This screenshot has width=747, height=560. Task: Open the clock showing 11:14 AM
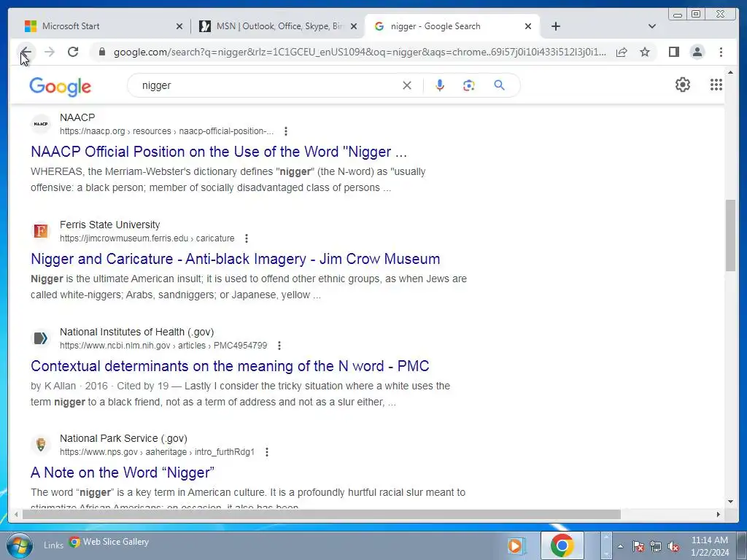coord(709,546)
